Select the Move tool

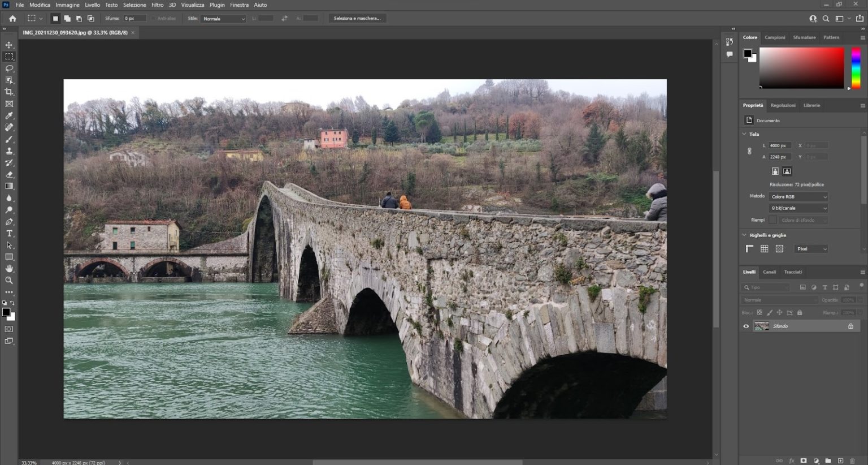[x=9, y=45]
